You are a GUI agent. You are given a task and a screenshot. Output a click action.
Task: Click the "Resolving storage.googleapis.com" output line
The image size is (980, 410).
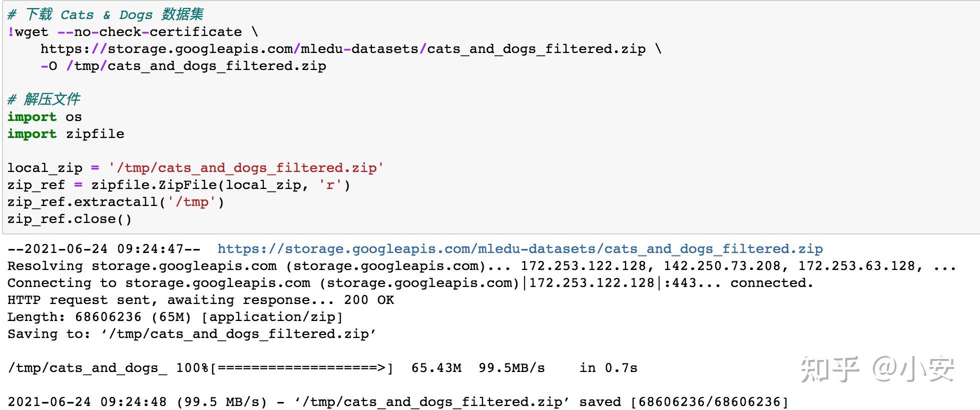coord(480,266)
